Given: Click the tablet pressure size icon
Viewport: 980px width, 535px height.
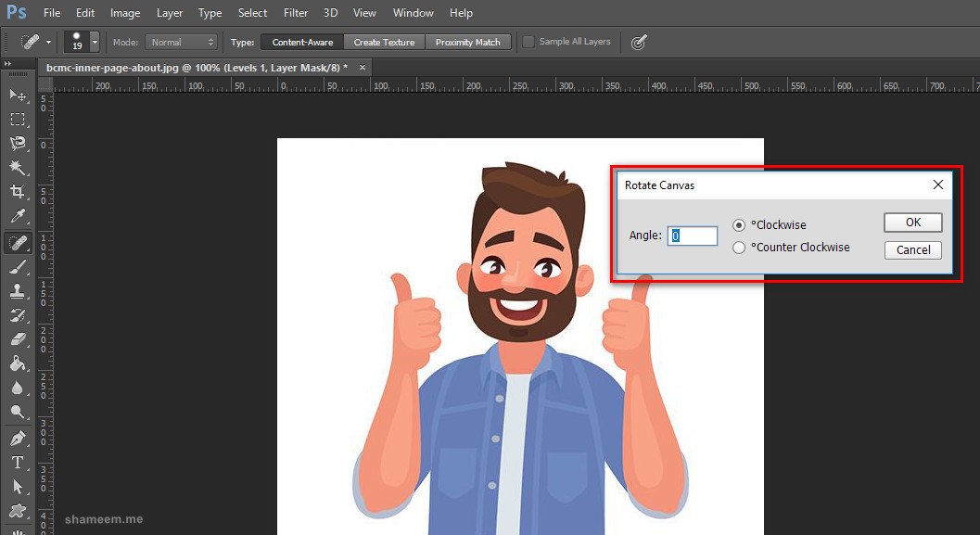Looking at the screenshot, I should click(x=638, y=42).
